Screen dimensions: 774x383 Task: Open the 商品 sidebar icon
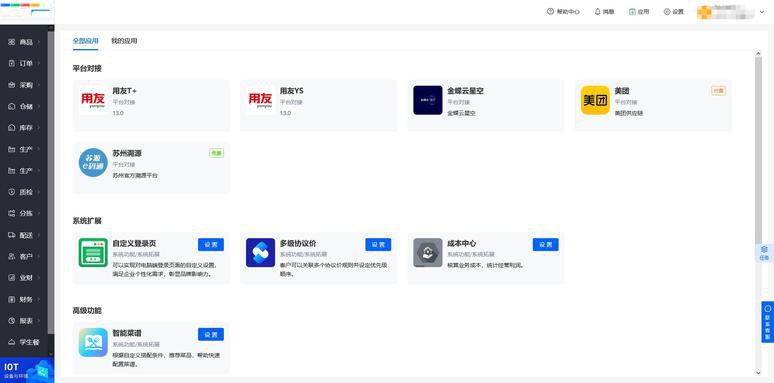12,42
